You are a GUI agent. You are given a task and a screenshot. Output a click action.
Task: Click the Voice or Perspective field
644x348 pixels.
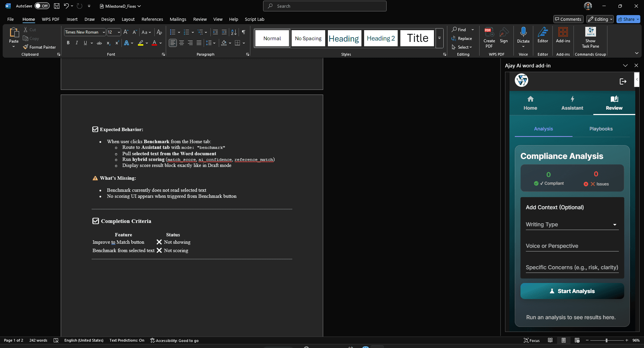pos(572,246)
